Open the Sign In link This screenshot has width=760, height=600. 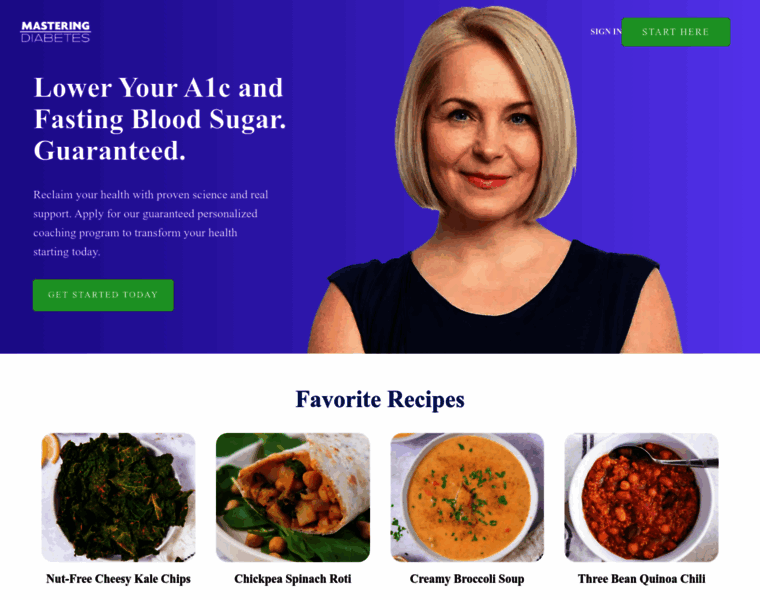pos(605,32)
